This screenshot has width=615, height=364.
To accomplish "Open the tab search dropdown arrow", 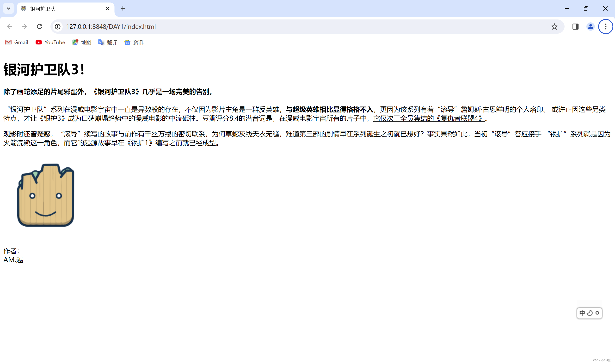I will coord(9,8).
